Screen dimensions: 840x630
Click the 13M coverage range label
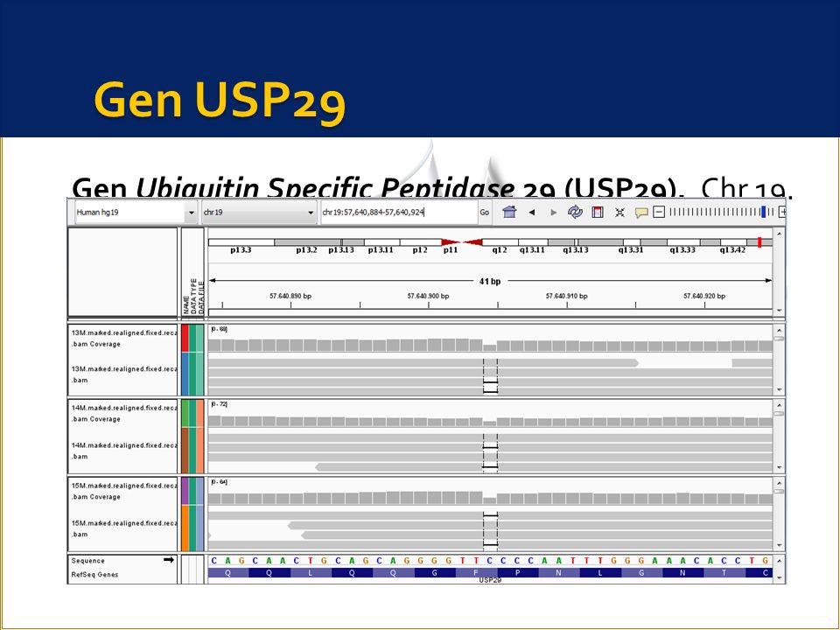219,329
